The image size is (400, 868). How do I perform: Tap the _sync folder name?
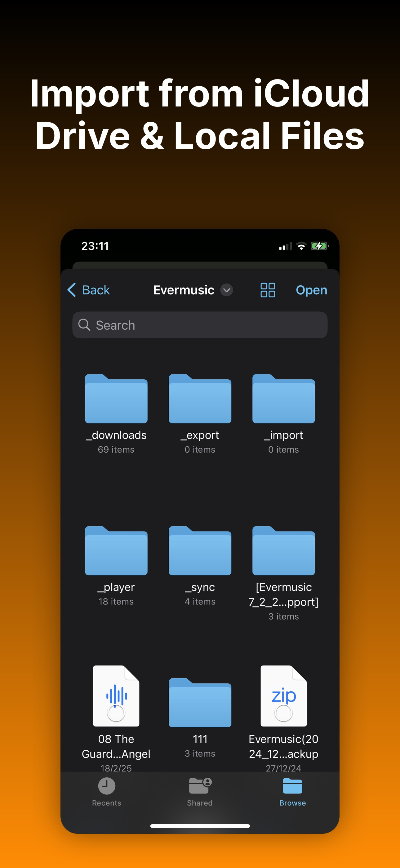(x=200, y=587)
